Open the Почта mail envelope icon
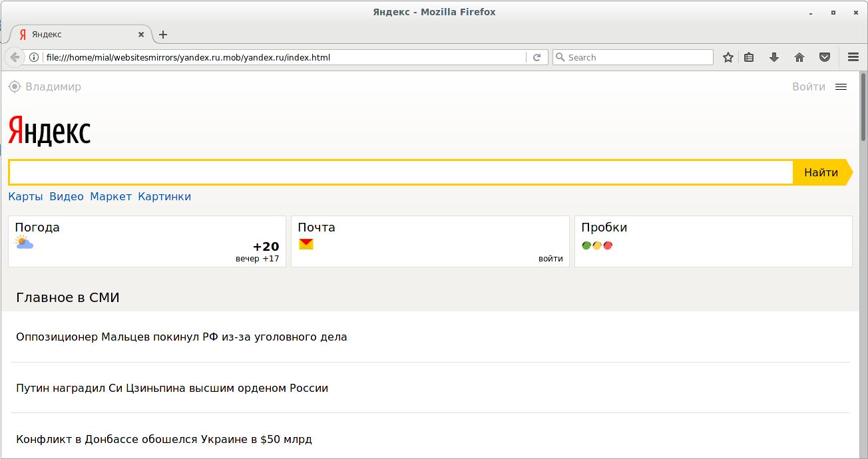Image resolution: width=868 pixels, height=459 pixels. (x=306, y=244)
